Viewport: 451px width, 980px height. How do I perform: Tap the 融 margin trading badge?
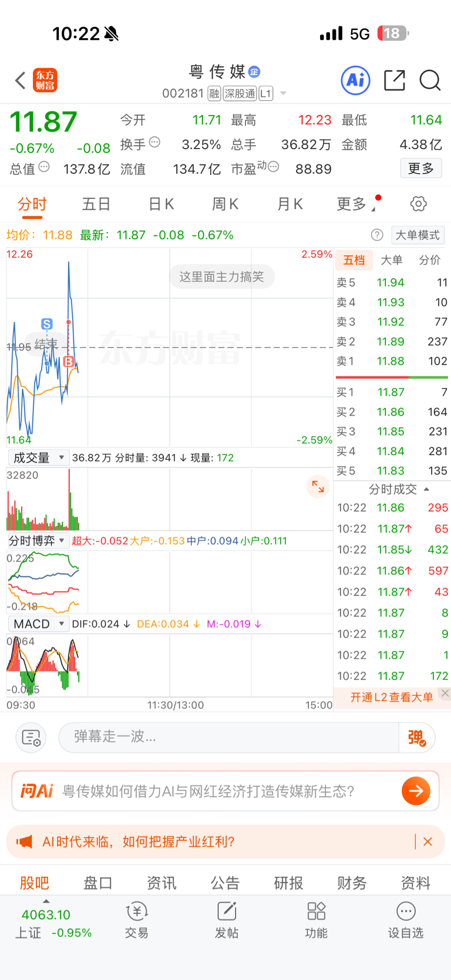(214, 93)
